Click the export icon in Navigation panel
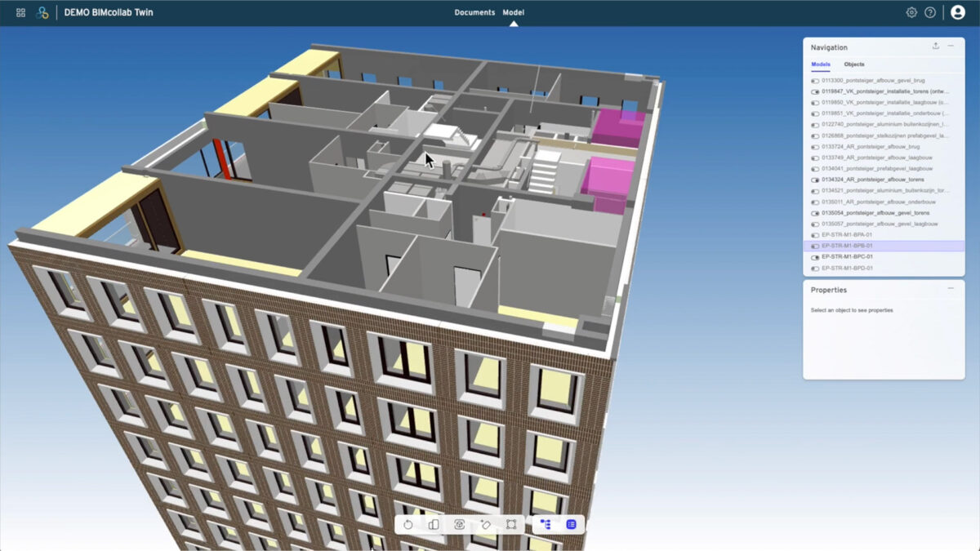Image resolution: width=980 pixels, height=551 pixels. click(x=937, y=47)
